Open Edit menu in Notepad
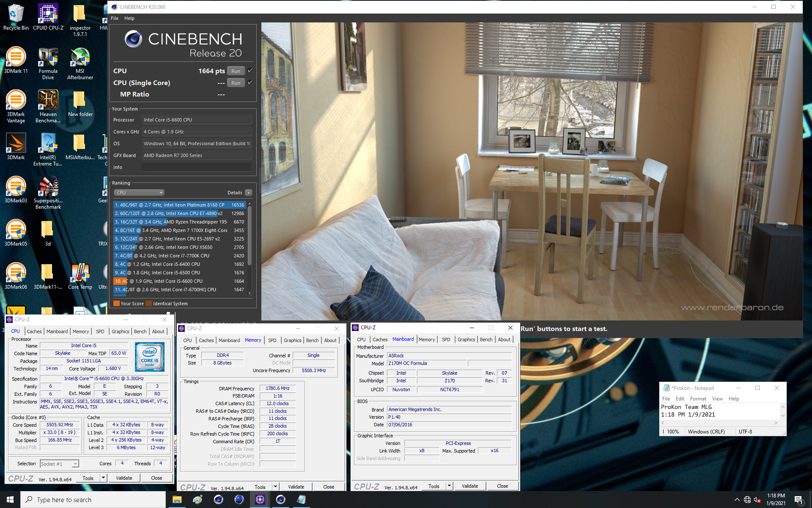Screen dimensions: 812x508 point(680,399)
